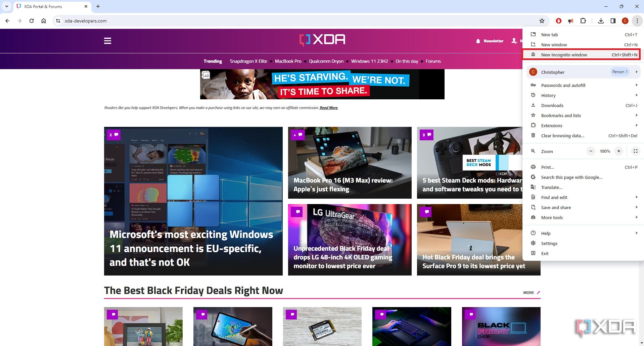This screenshot has width=644, height=346.
Task: Open the Steam Deck mods article
Action: point(469,163)
